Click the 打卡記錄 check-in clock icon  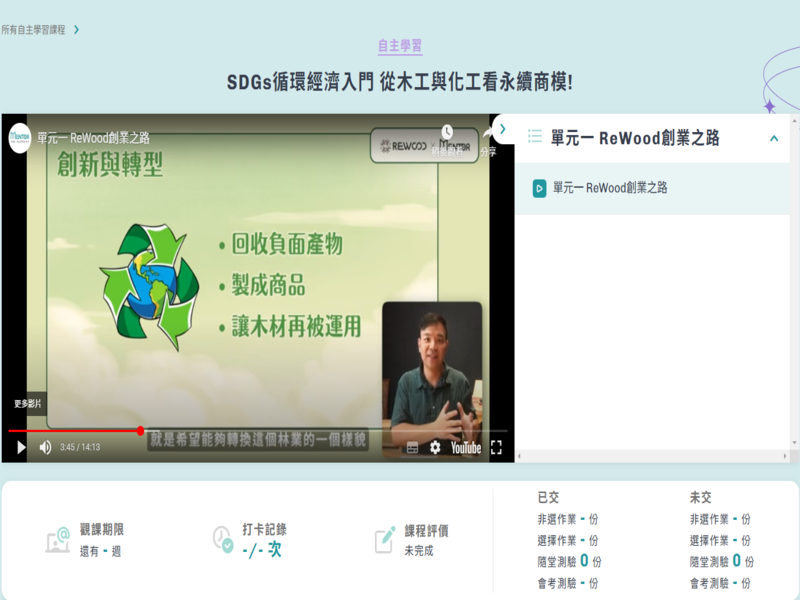222,539
